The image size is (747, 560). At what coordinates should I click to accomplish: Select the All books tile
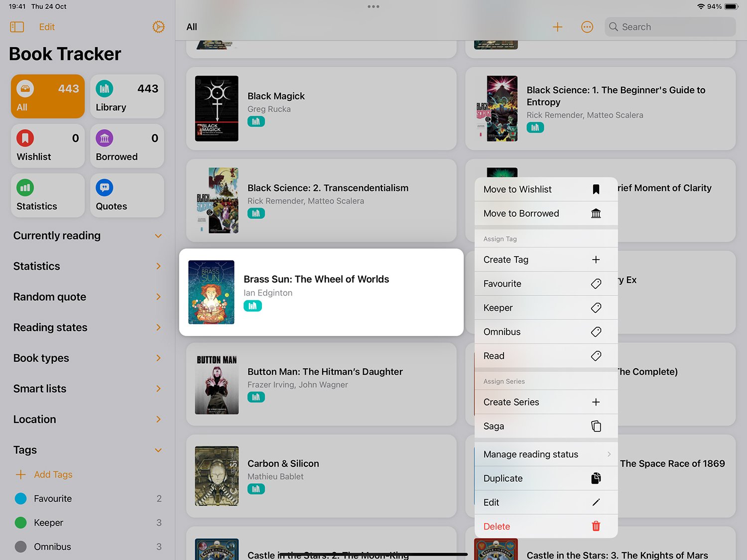(x=48, y=97)
